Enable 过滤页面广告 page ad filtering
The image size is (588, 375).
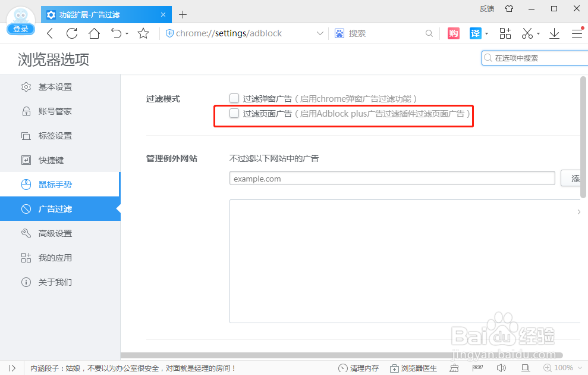click(x=234, y=113)
